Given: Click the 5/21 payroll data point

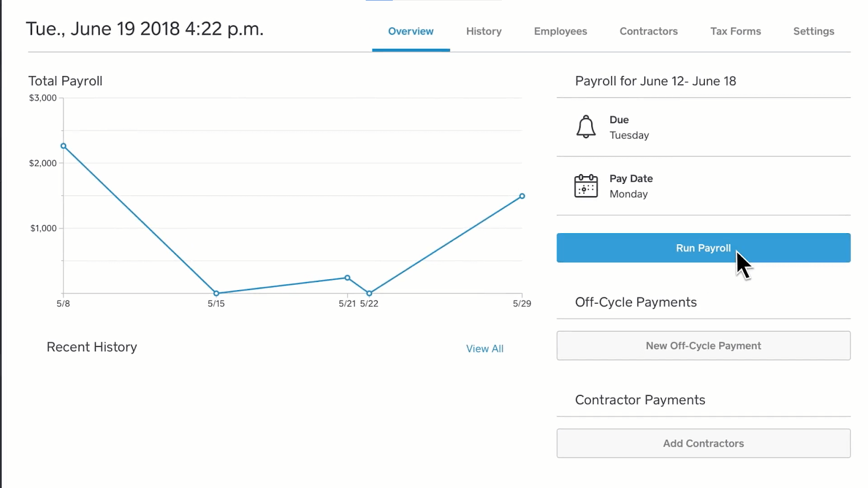Looking at the screenshot, I should 348,277.
